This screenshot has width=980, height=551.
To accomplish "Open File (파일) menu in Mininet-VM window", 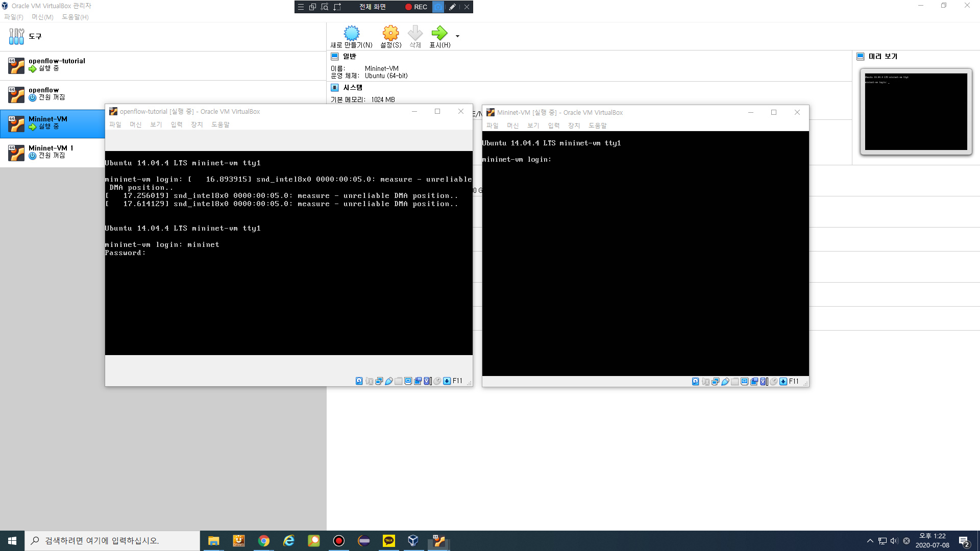I will [x=493, y=126].
